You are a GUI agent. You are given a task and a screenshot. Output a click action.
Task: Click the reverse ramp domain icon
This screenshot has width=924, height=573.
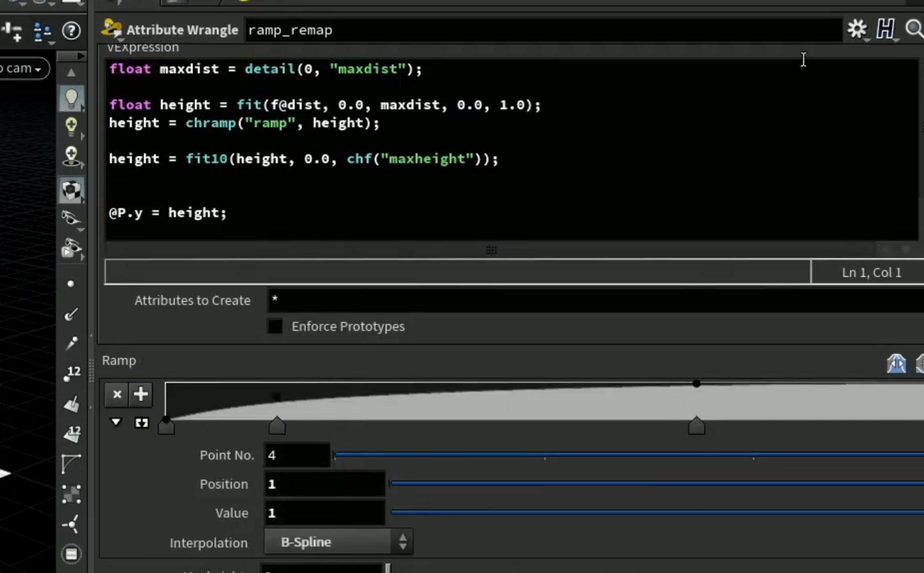[x=897, y=363]
